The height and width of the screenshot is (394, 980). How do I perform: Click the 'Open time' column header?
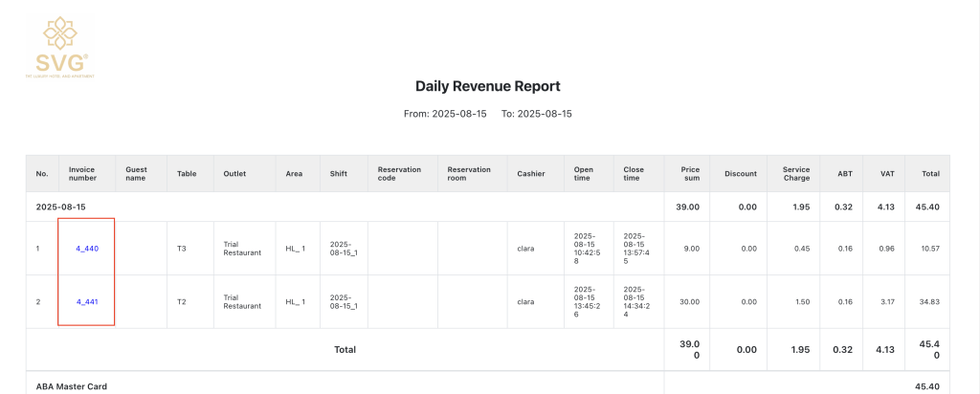click(583, 173)
